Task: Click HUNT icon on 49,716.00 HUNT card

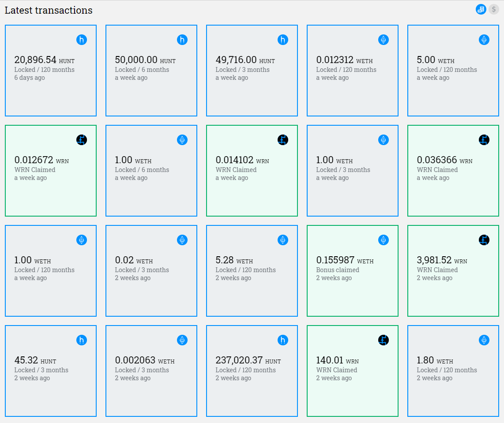Action: tap(283, 40)
